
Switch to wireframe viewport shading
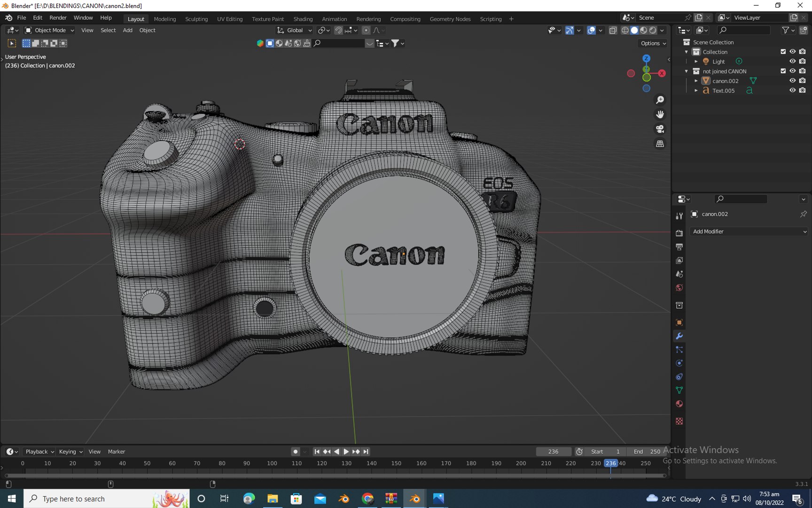coord(625,30)
